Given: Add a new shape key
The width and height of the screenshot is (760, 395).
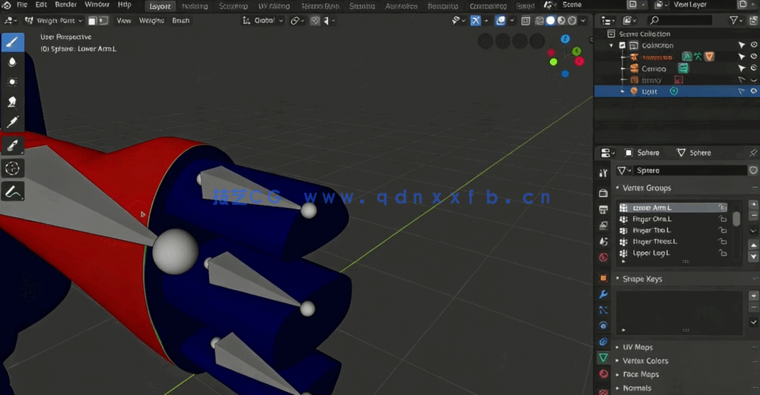Looking at the screenshot, I should coord(754,296).
